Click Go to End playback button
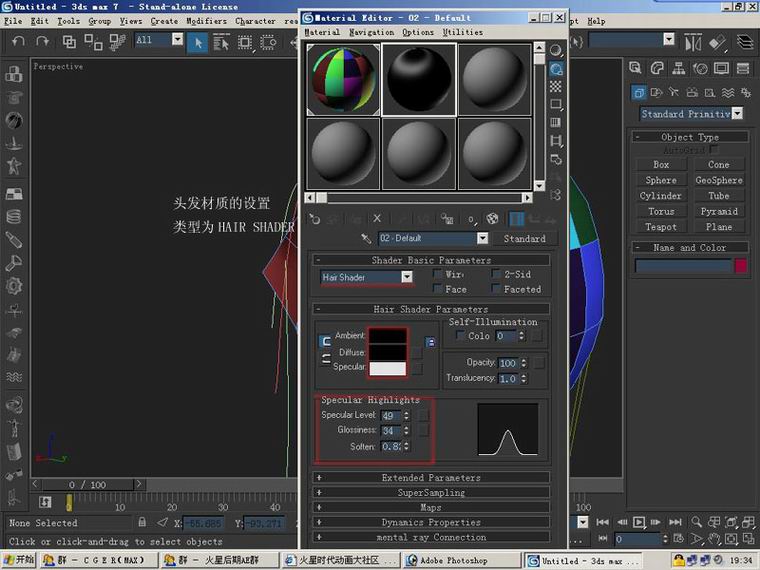 coord(675,522)
